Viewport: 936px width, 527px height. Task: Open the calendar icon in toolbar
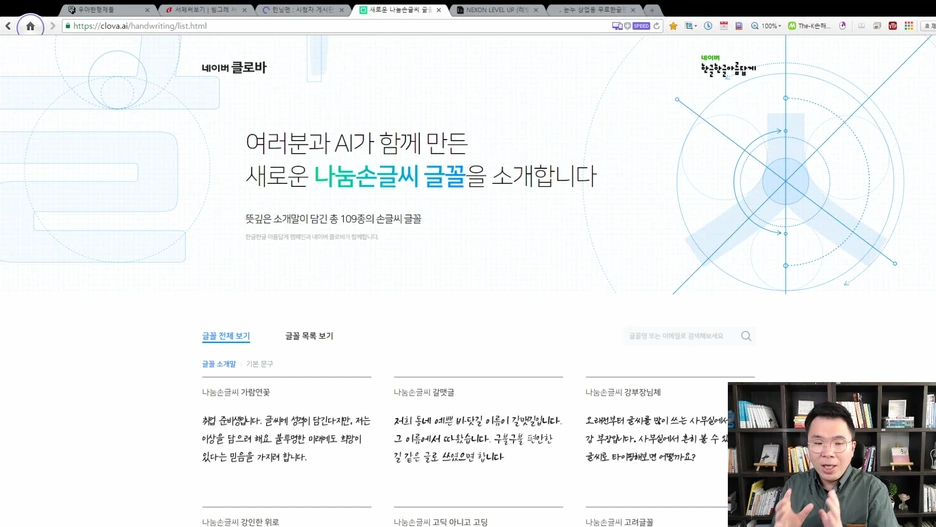[x=723, y=26]
